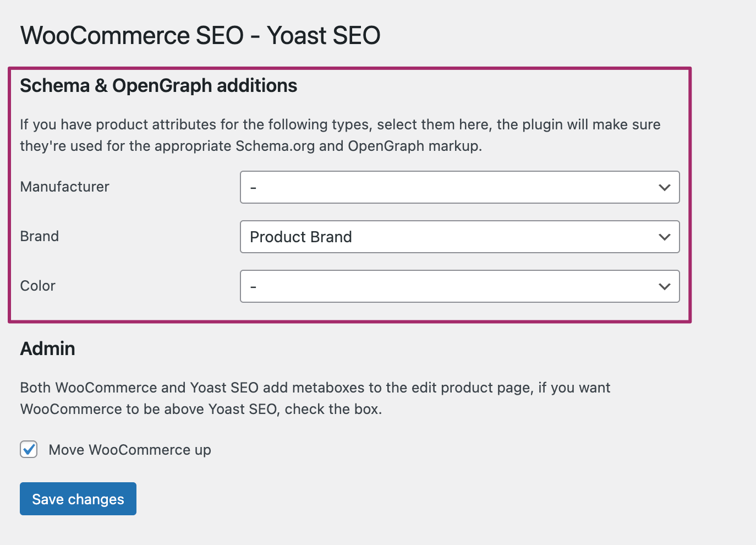The width and height of the screenshot is (756, 545).
Task: Click the dash value in Manufacturer field
Action: pos(254,188)
